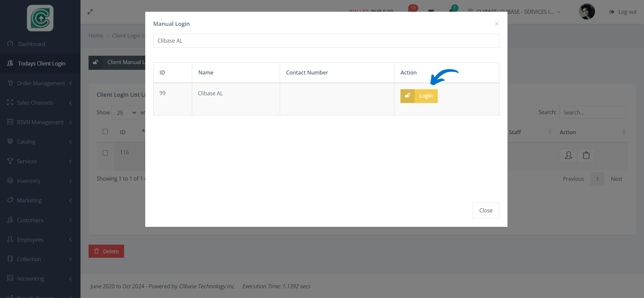Open Dashboard from the sidebar
This screenshot has height=298, width=644.
tap(32, 44)
